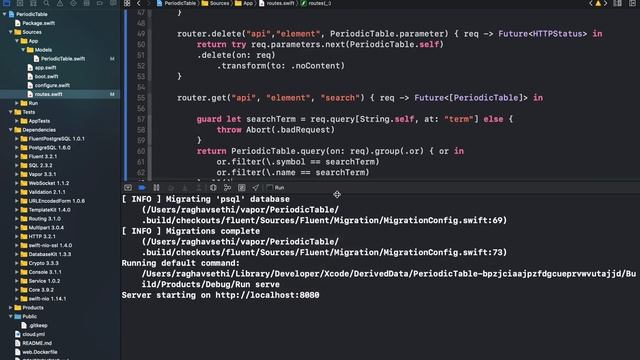Viewport: 640px width, 360px height.
Task: Open the Debug navigator icon
Action: point(87,3)
